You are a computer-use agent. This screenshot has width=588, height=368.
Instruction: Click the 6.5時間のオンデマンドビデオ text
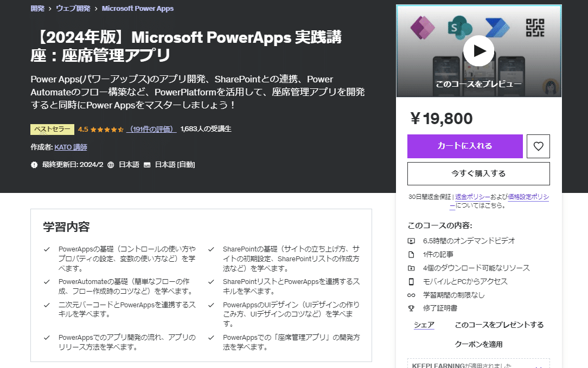469,241
